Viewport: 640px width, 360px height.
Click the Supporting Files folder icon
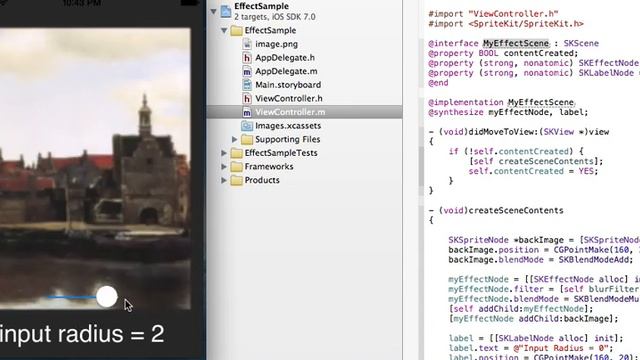pos(247,140)
